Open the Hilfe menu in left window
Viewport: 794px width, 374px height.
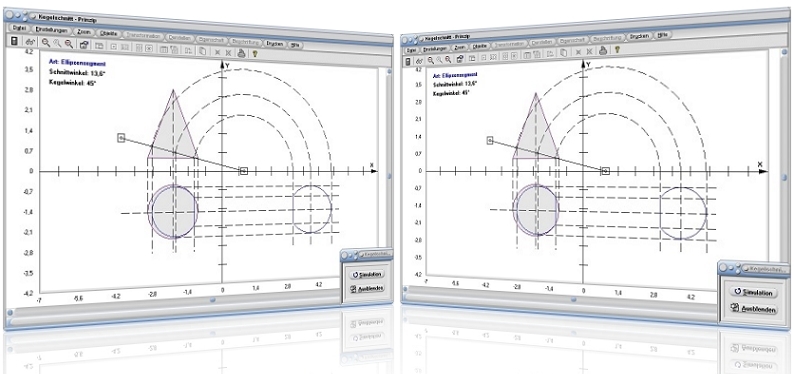click(296, 45)
